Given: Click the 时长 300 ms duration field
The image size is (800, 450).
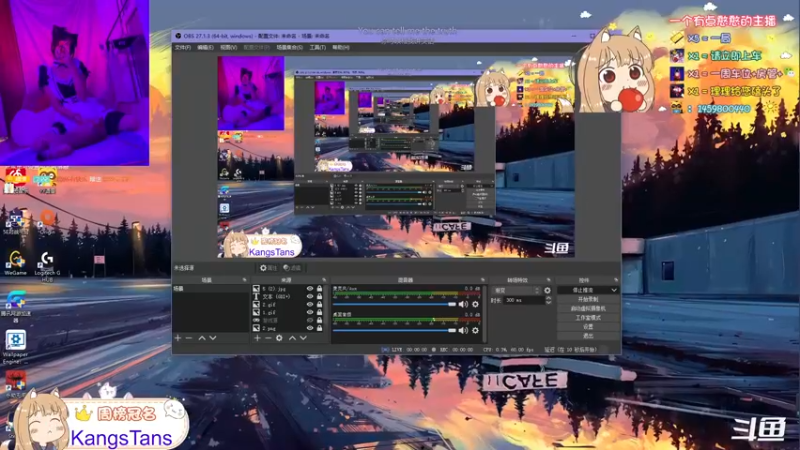Looking at the screenshot, I should [523, 301].
